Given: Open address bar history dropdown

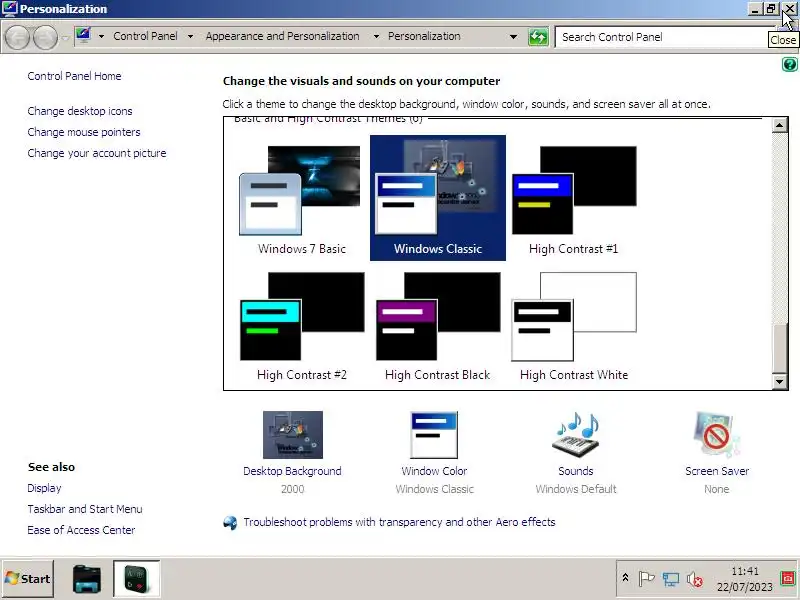Looking at the screenshot, I should click(513, 37).
